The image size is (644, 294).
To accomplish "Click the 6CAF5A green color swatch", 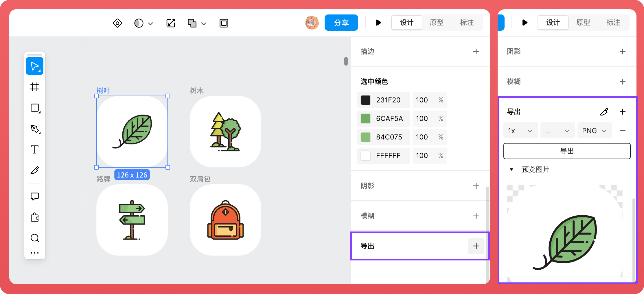I will click(x=366, y=119).
